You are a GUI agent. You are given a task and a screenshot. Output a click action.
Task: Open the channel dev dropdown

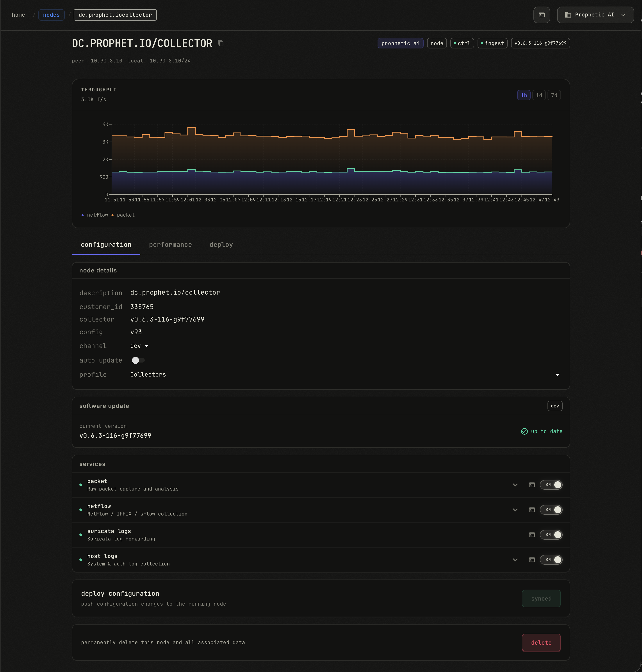pyautogui.click(x=139, y=346)
